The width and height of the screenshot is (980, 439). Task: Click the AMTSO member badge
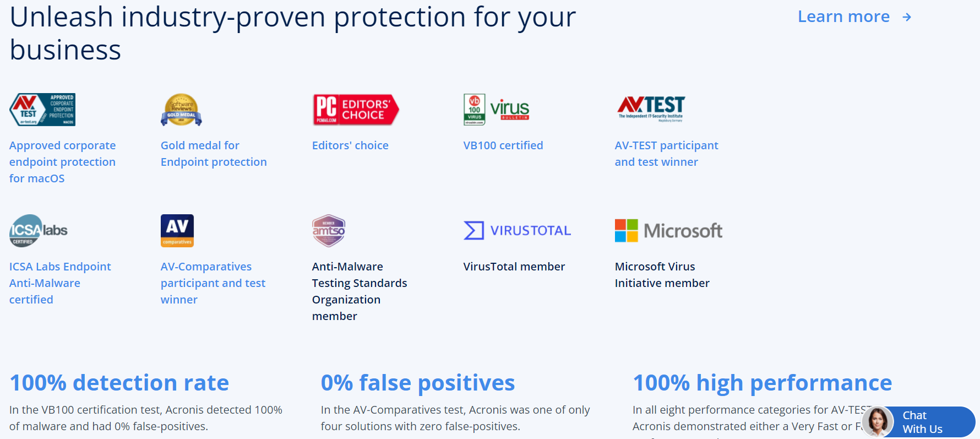pyautogui.click(x=329, y=231)
